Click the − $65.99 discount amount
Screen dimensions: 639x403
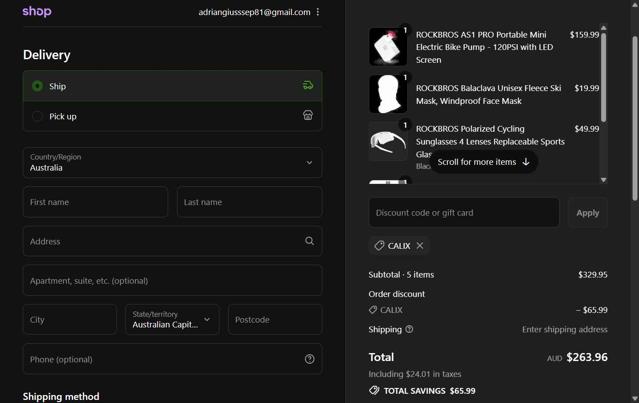click(x=591, y=310)
